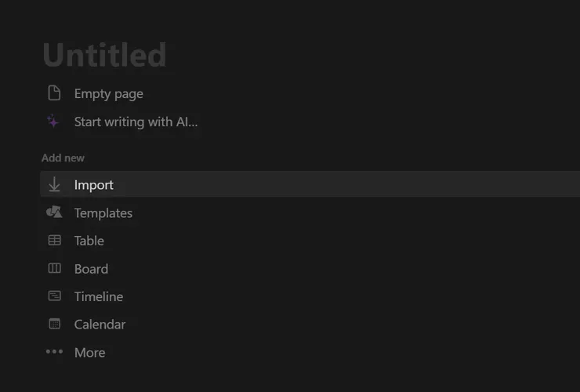
Task: Click the Templates shapes icon
Action: 54,212
